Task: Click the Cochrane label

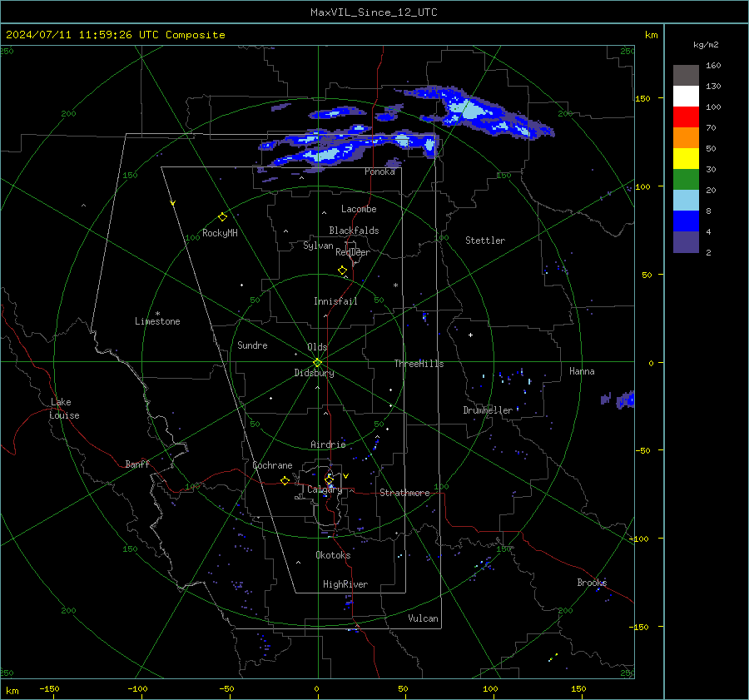Action: coord(272,465)
